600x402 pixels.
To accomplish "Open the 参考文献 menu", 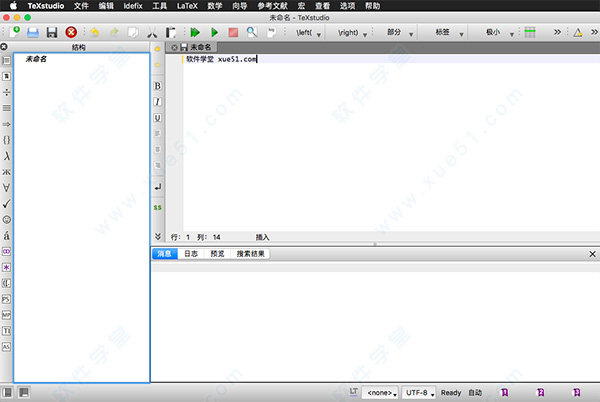I will point(272,6).
